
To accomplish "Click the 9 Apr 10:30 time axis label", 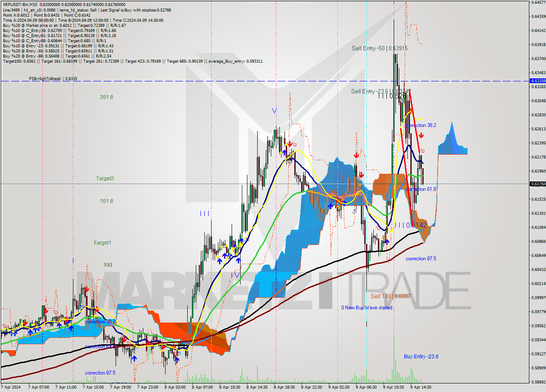I will pos(393,387).
